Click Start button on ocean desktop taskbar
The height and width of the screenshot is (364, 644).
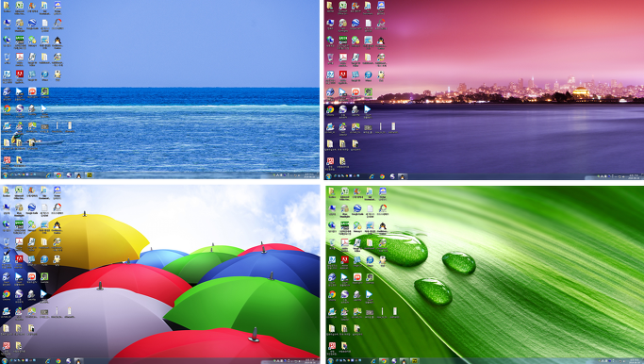[x=5, y=175]
